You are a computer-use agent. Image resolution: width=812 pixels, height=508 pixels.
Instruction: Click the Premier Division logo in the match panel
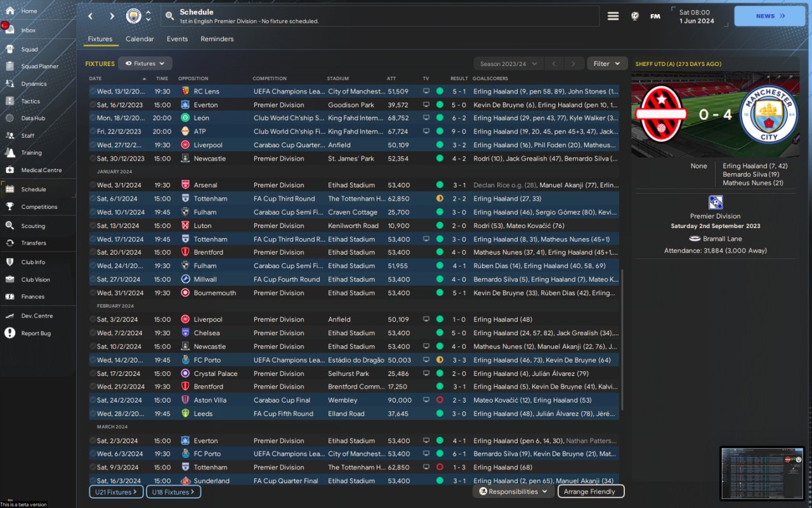[716, 202]
